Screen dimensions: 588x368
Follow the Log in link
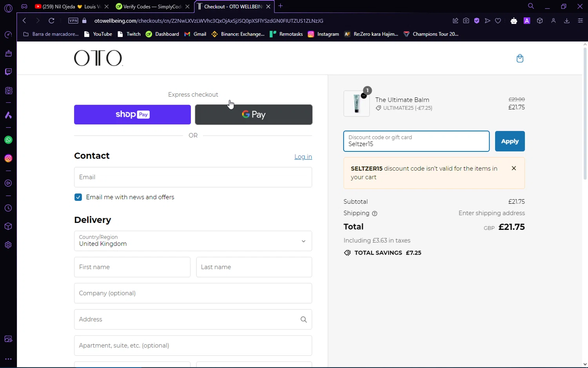[x=303, y=157]
